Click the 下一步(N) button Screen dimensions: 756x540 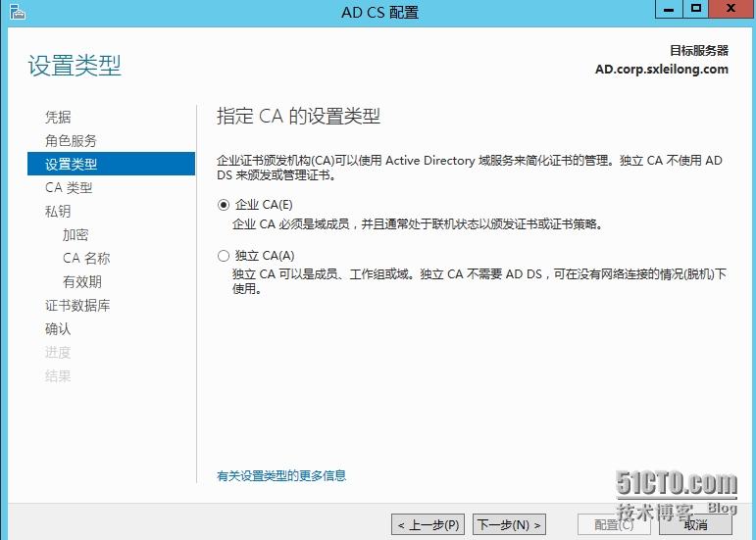tap(509, 524)
